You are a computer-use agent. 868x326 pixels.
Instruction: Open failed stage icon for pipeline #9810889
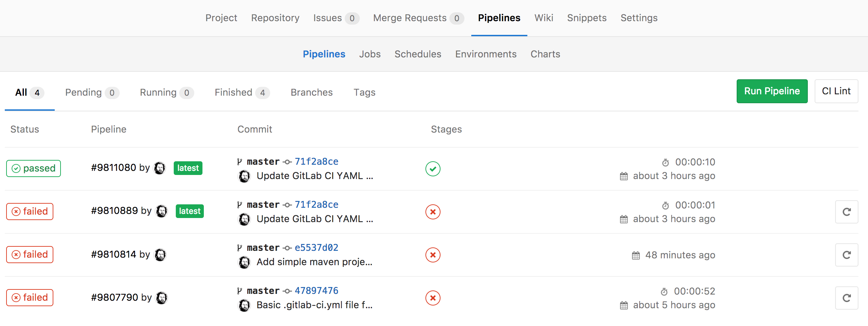pos(433,212)
